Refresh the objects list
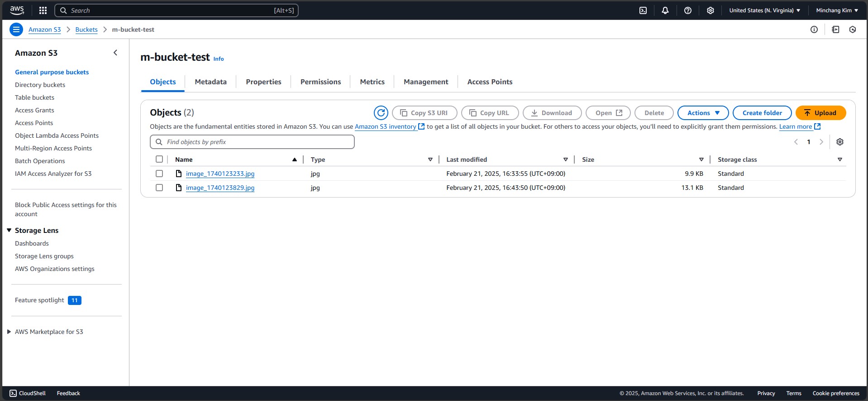Image resolution: width=868 pixels, height=401 pixels. coord(381,113)
